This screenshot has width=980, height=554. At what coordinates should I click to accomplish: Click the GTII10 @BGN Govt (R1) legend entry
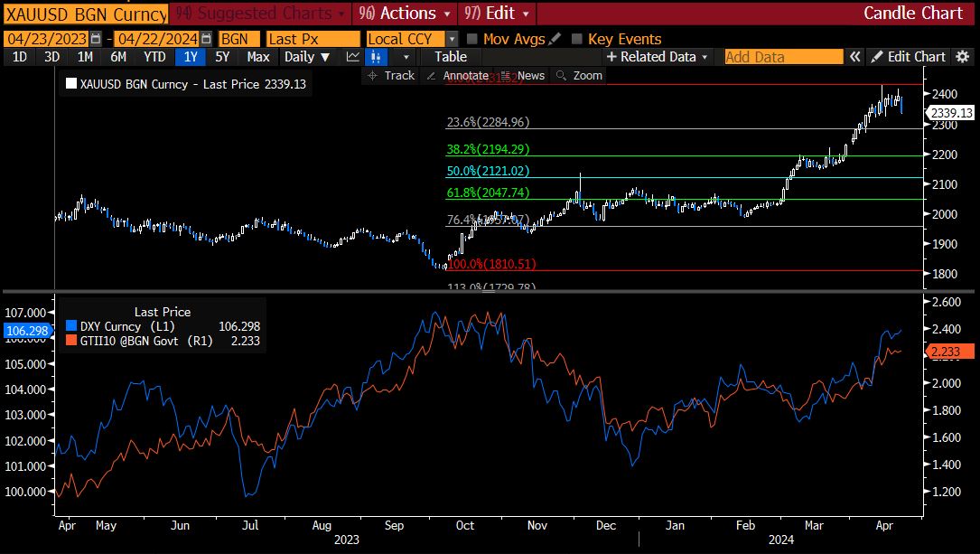point(163,340)
